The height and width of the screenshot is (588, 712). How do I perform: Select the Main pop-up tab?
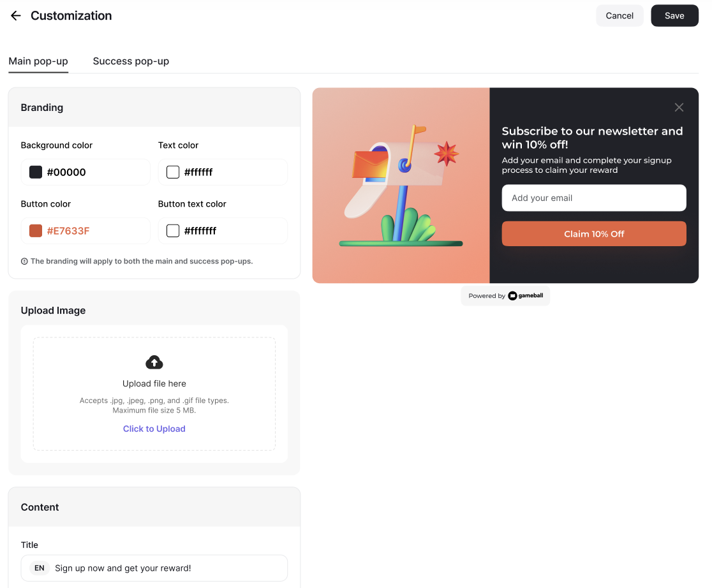coord(38,61)
